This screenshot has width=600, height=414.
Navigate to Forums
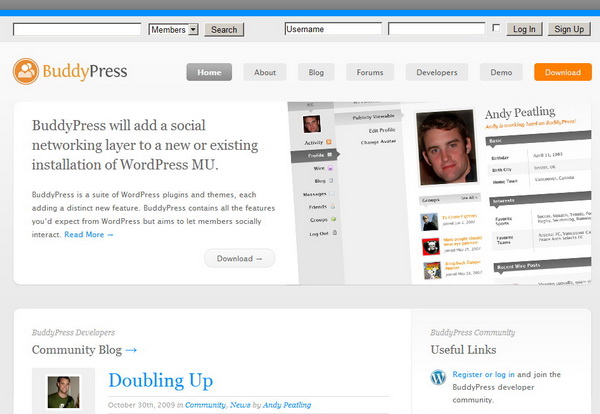370,72
